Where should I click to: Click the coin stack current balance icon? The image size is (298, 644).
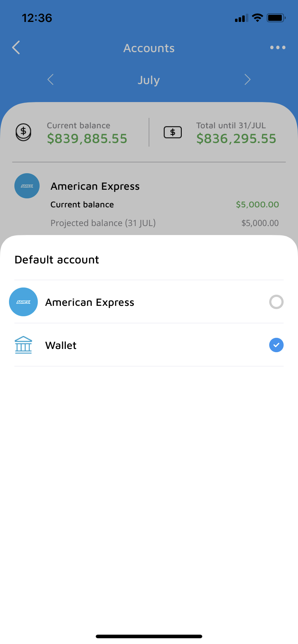tap(23, 132)
